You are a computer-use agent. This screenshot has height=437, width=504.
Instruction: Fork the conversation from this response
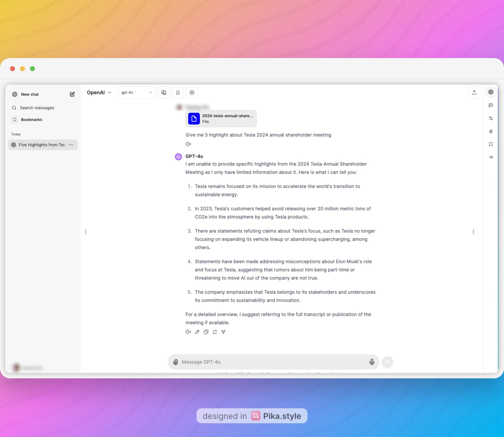(x=223, y=332)
